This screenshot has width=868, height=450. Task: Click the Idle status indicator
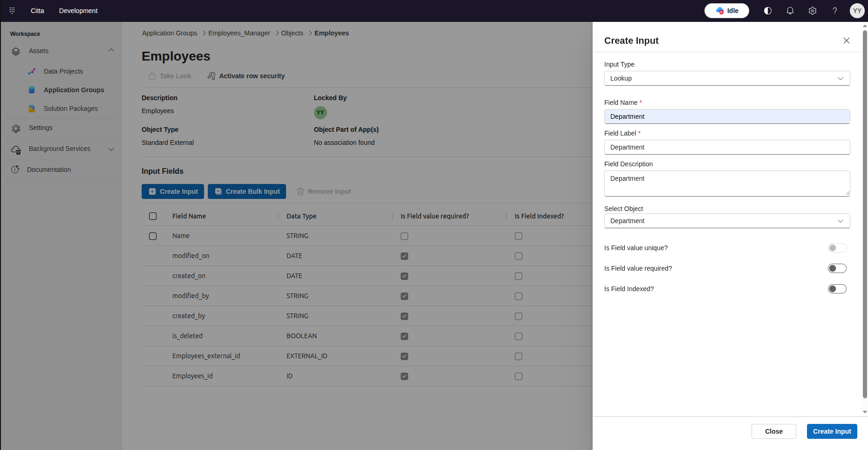tap(726, 11)
